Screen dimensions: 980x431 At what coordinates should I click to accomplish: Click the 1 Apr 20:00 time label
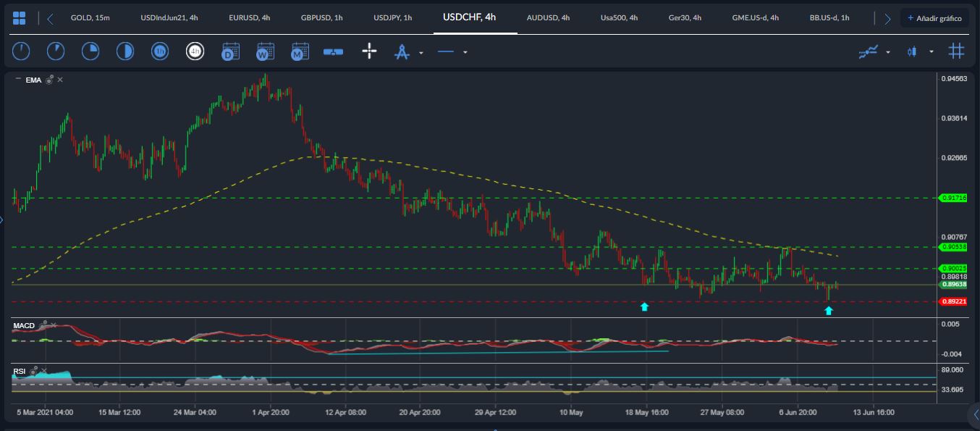pos(271,412)
